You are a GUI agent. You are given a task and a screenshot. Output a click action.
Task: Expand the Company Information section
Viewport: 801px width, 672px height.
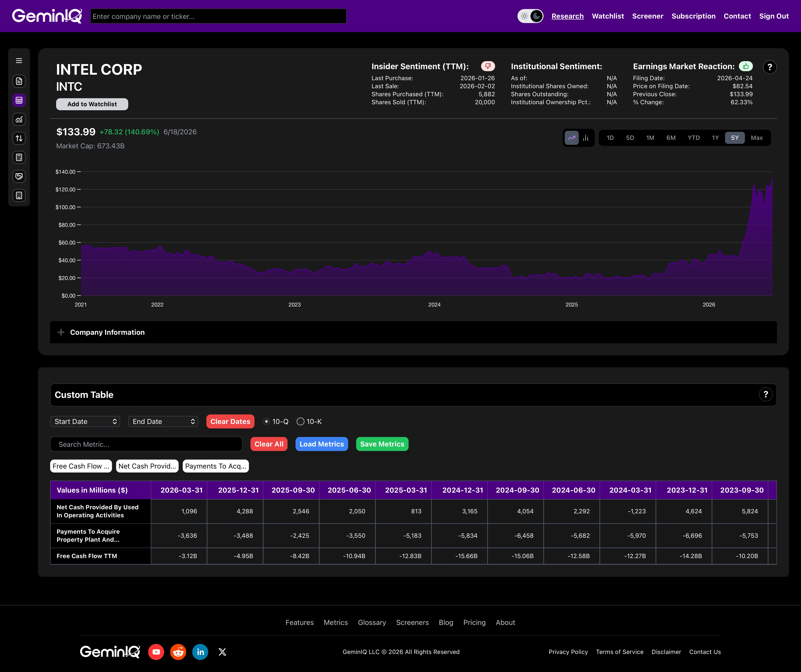pyautogui.click(x=413, y=332)
